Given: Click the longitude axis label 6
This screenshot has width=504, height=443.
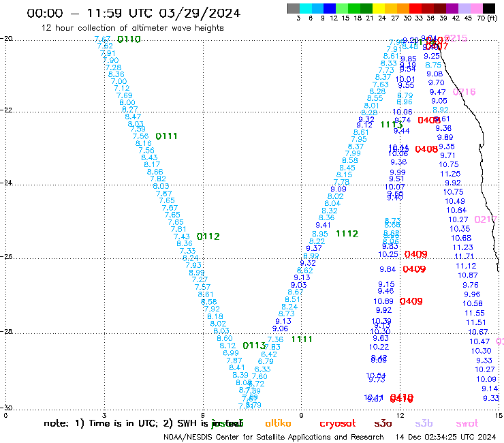Looking at the screenshot, I should click(203, 415).
